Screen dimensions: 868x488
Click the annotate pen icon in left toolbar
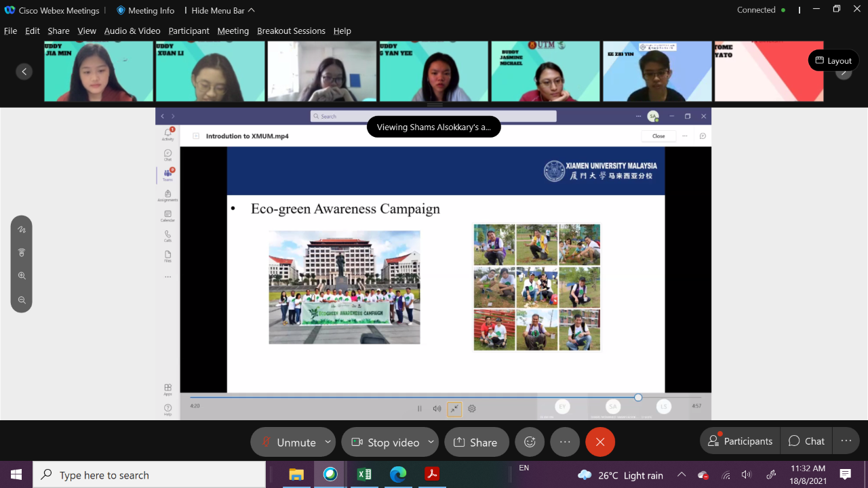tap(22, 230)
